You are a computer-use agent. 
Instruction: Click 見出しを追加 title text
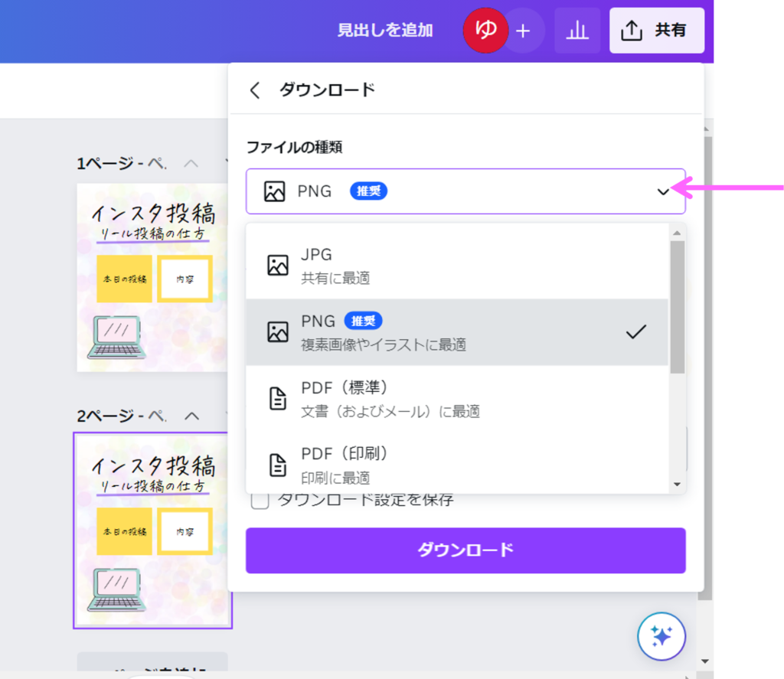[x=385, y=31]
